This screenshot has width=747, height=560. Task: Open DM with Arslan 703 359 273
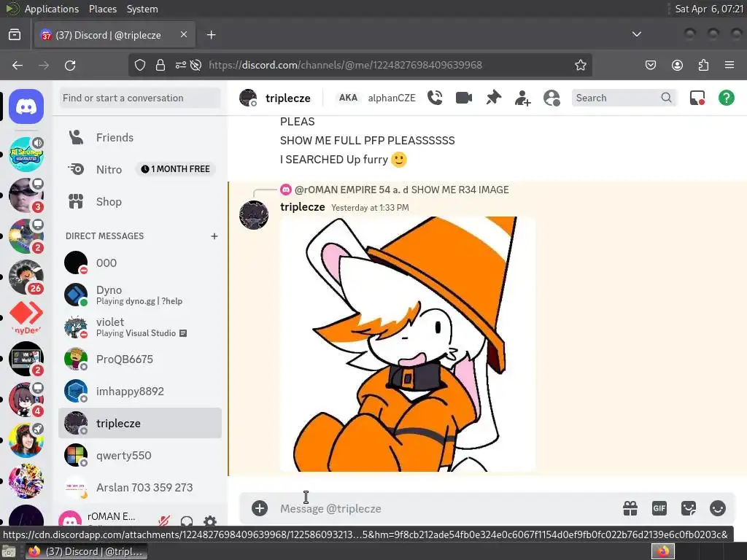(x=140, y=488)
